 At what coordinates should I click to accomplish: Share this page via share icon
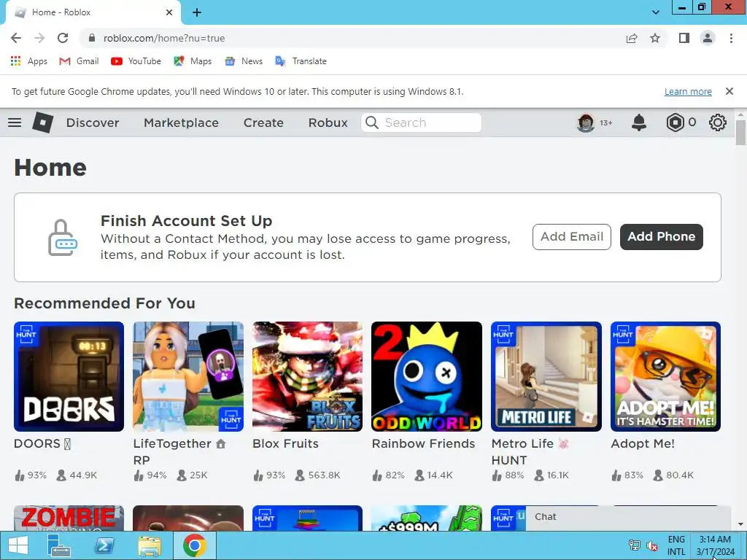point(632,38)
